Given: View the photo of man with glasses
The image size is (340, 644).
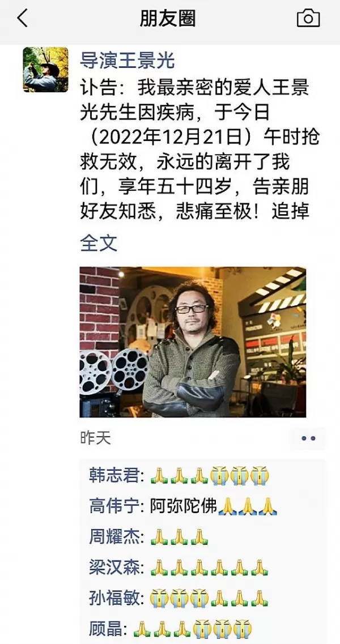Looking at the screenshot, I should point(193,342).
